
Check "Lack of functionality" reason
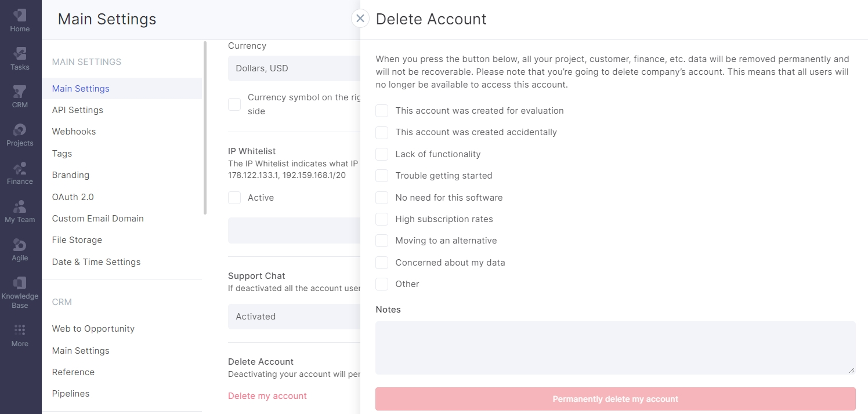pyautogui.click(x=382, y=154)
